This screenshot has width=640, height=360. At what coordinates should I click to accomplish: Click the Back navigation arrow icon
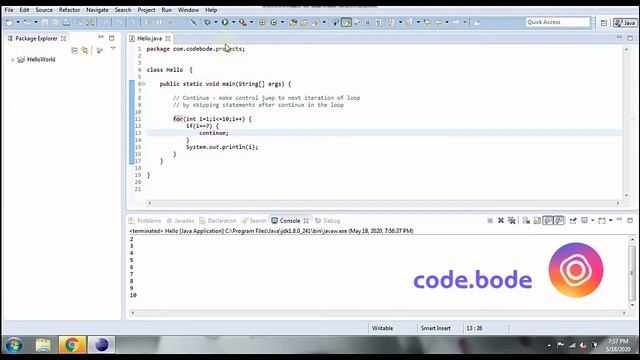pyautogui.click(x=438, y=22)
